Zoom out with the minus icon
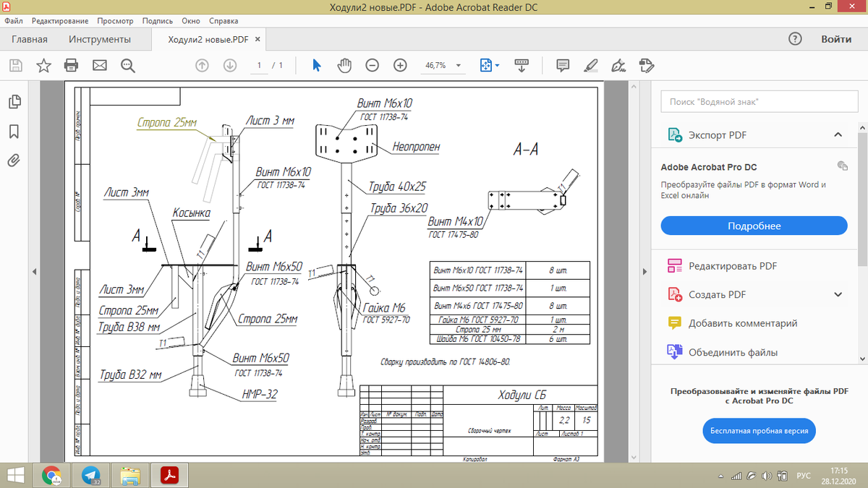 point(372,66)
